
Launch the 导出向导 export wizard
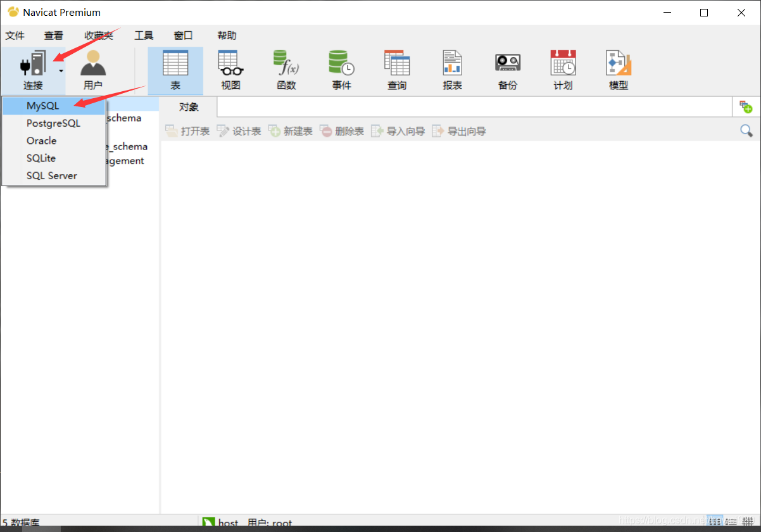tap(459, 131)
